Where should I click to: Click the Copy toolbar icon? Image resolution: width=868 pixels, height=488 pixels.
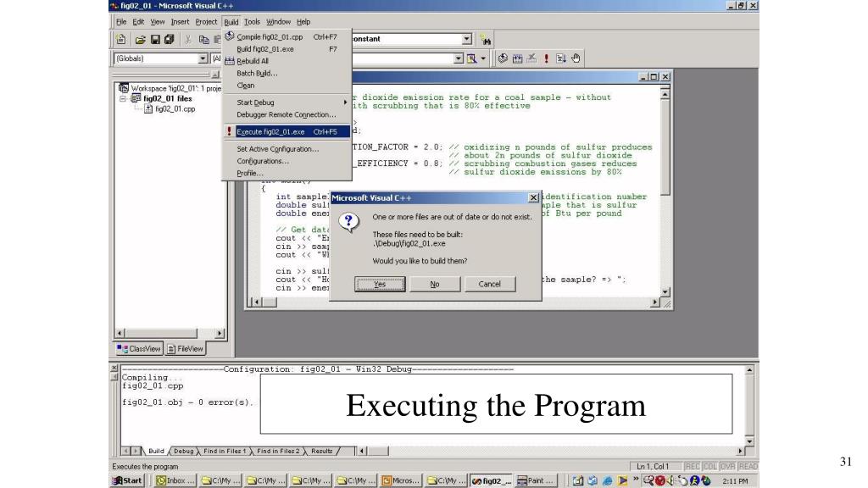[x=203, y=39]
